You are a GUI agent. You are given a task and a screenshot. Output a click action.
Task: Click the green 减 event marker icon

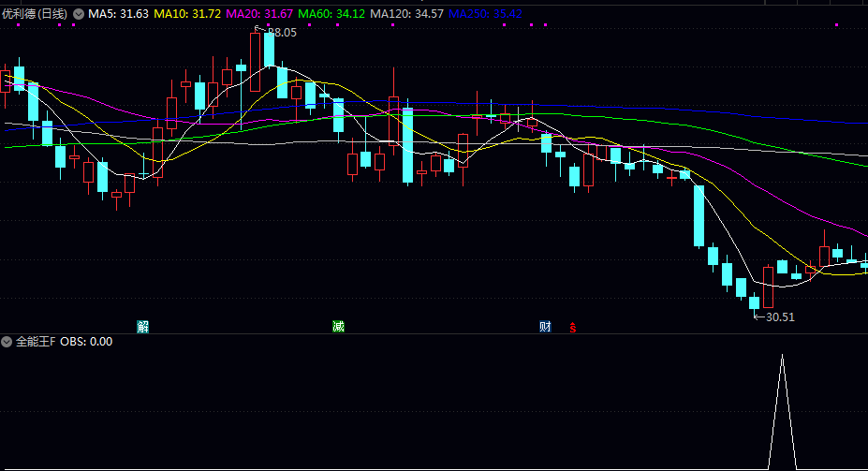[x=338, y=327]
